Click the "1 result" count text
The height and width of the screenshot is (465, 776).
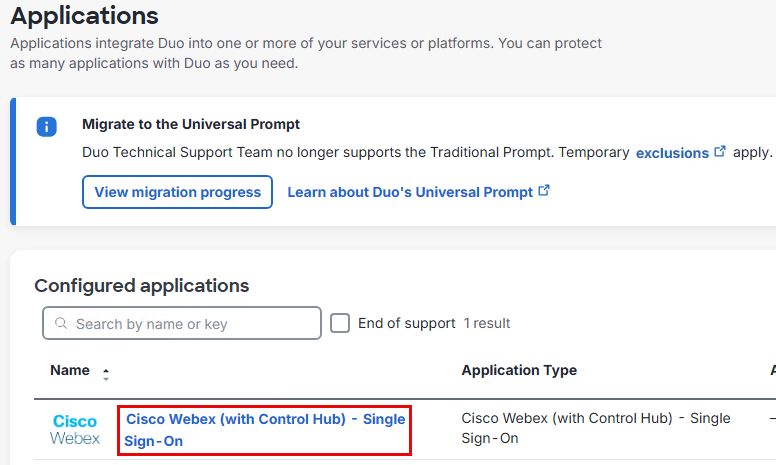[x=487, y=323]
